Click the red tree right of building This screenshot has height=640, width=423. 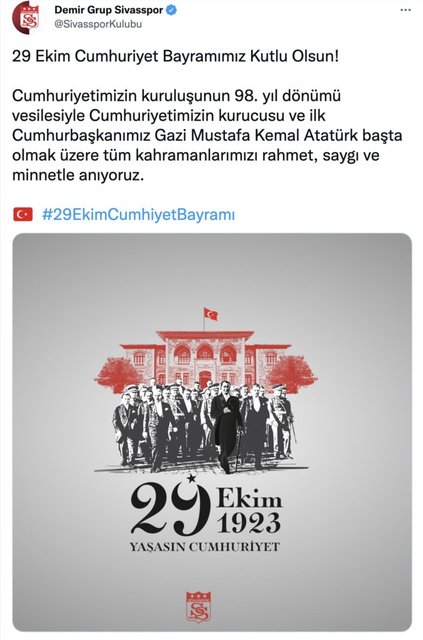click(x=293, y=374)
